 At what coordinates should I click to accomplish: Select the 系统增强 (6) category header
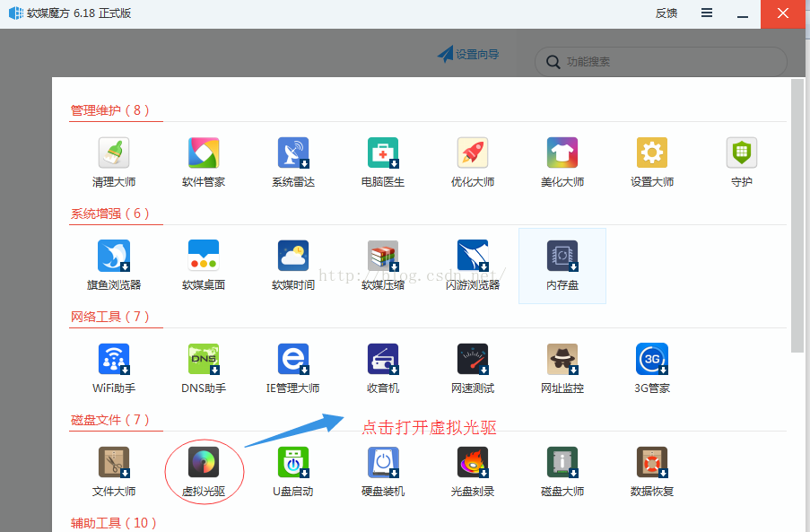coord(110,214)
